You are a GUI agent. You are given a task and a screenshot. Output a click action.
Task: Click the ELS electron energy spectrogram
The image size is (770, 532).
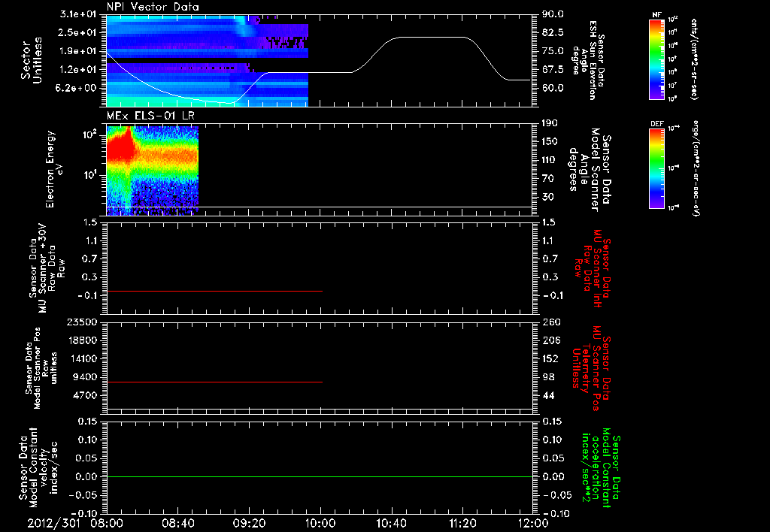coord(152,171)
